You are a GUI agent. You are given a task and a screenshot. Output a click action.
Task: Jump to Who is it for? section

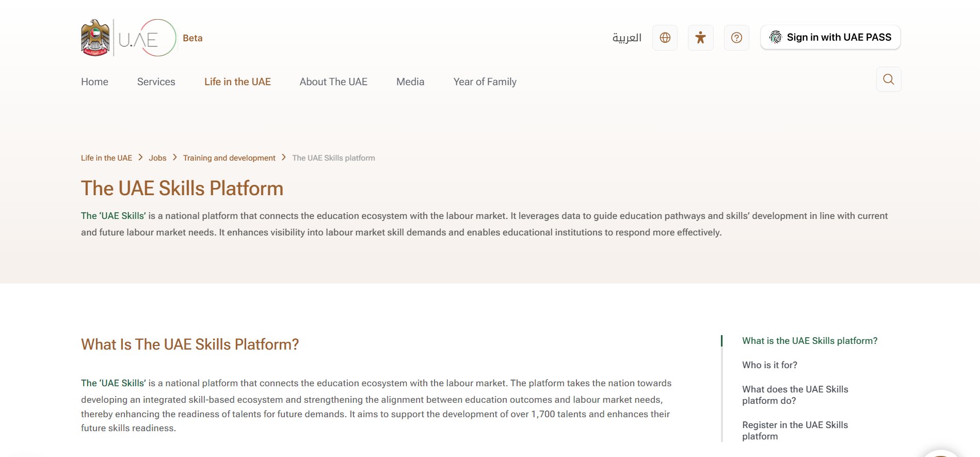769,365
